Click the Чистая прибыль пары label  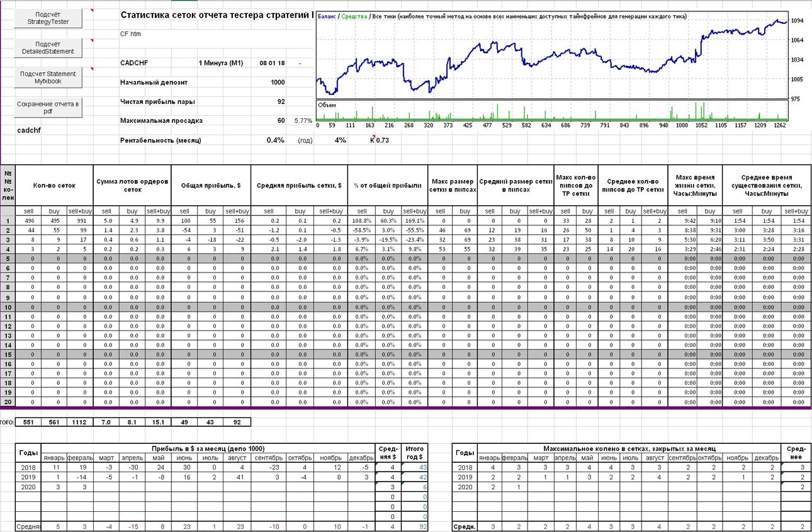tap(157, 101)
